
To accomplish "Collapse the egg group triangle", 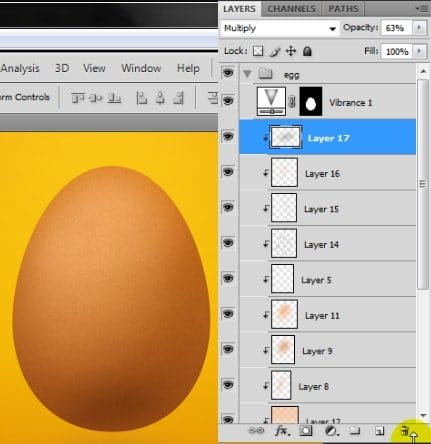I will (x=247, y=73).
